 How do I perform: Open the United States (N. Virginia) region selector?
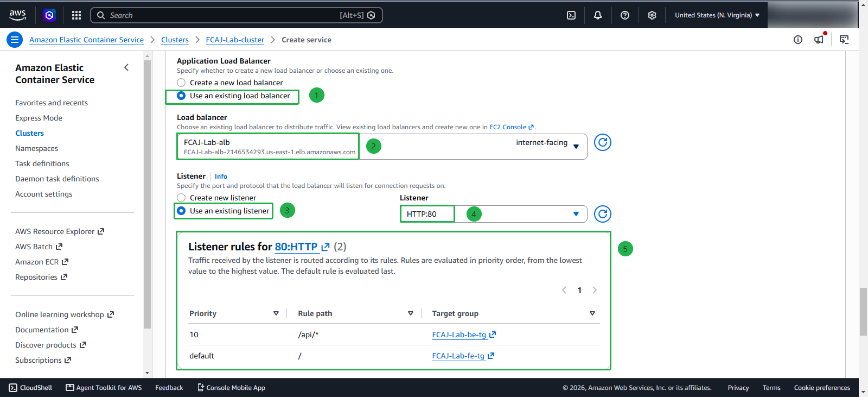coord(717,15)
